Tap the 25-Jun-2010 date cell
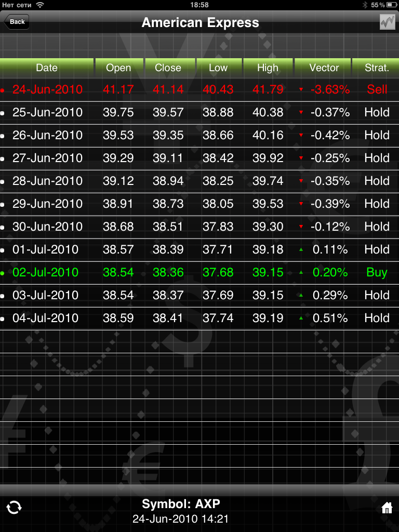 coord(47,112)
